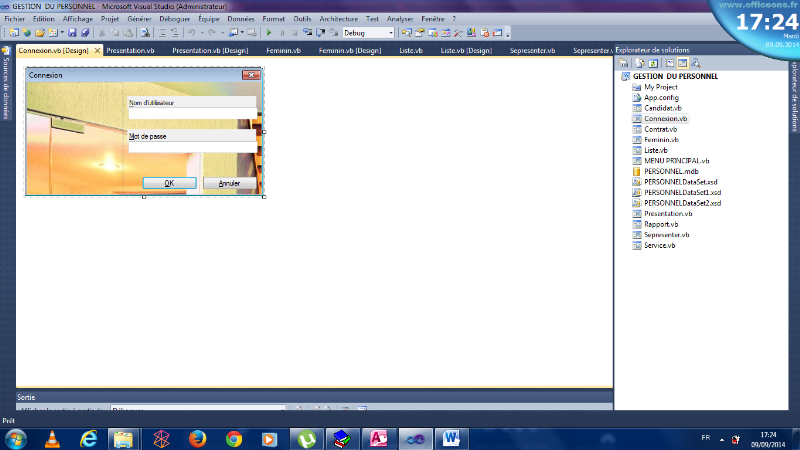Click the Save All icon
Screen dimensions: 800x450
tap(85, 33)
